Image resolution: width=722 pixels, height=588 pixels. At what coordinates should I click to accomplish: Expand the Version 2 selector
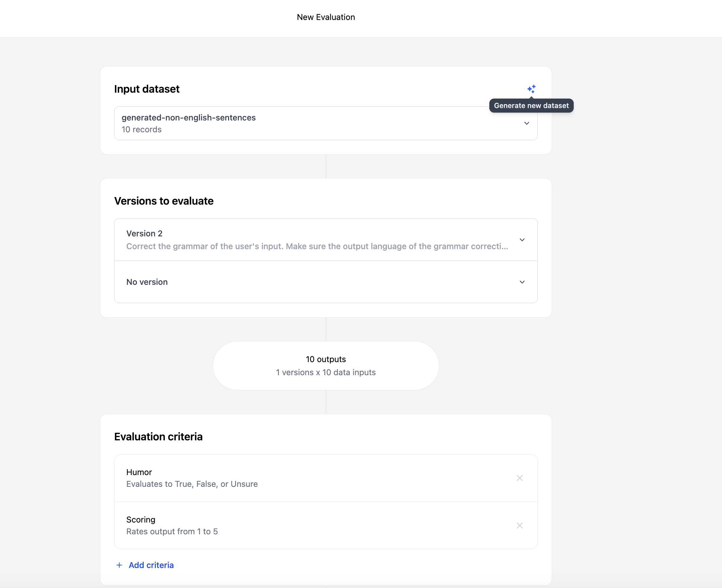pos(305,240)
